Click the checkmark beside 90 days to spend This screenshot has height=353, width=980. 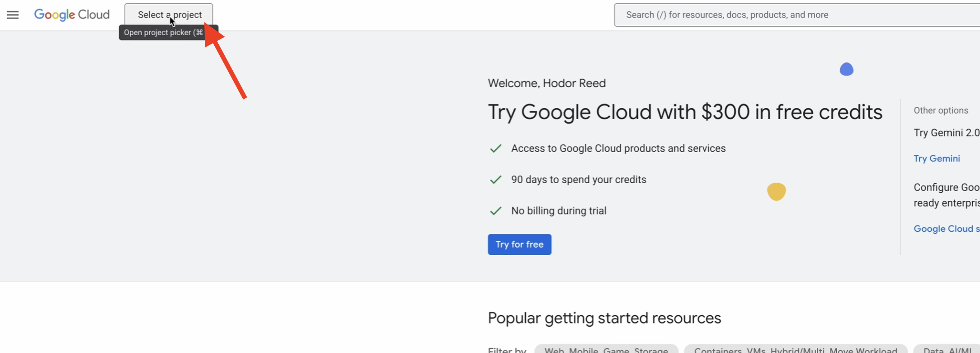tap(495, 180)
